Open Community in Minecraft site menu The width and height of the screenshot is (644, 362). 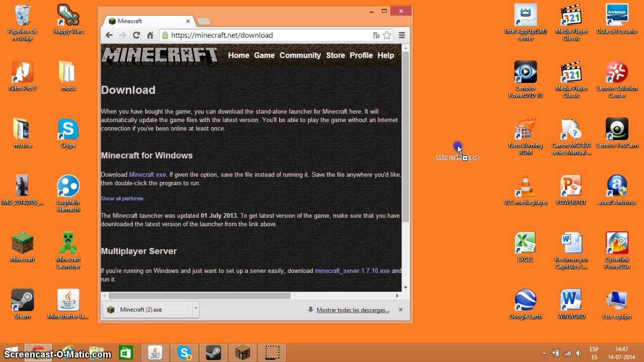pyautogui.click(x=300, y=55)
